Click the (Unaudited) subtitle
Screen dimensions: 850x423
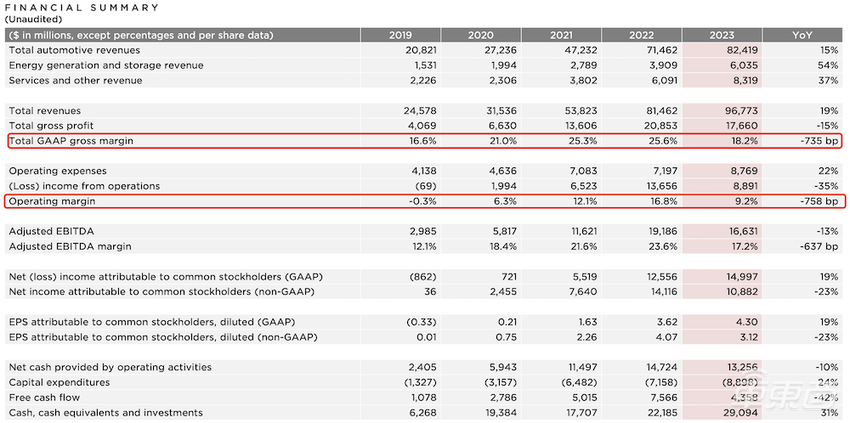tap(33, 19)
